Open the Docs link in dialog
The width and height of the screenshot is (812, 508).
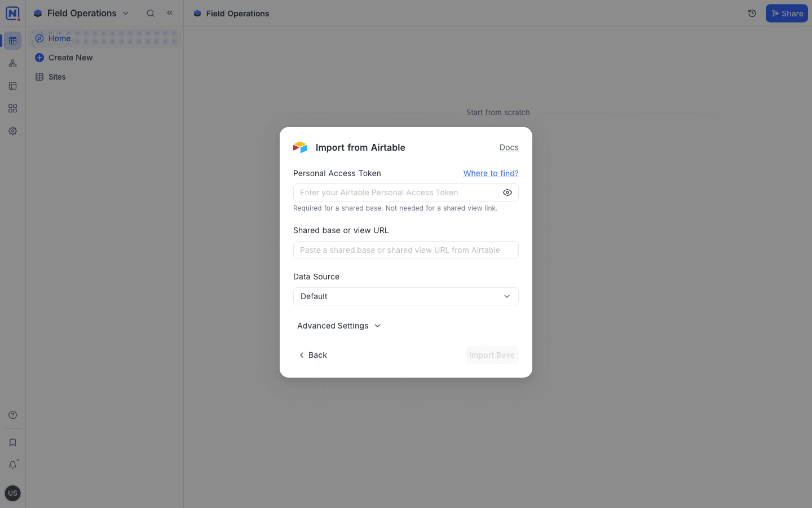(509, 147)
